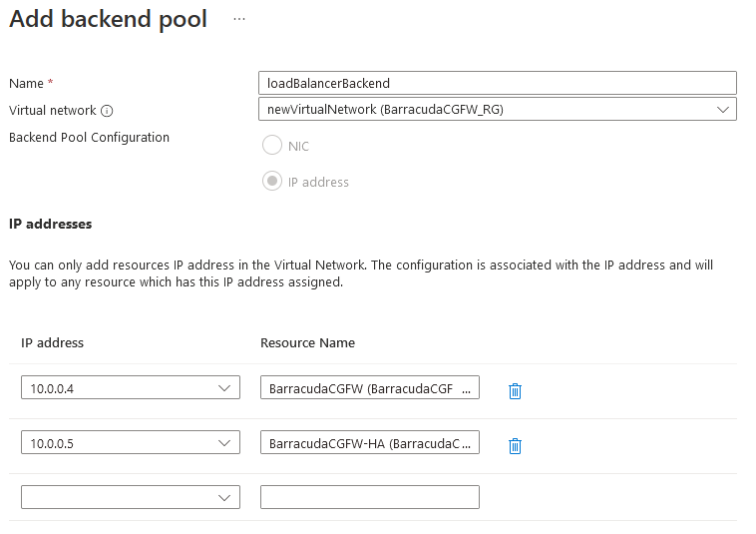Image resolution: width=756 pixels, height=534 pixels.
Task: Expand the 10.0.0.4 IP address dropdown
Action: point(130,388)
